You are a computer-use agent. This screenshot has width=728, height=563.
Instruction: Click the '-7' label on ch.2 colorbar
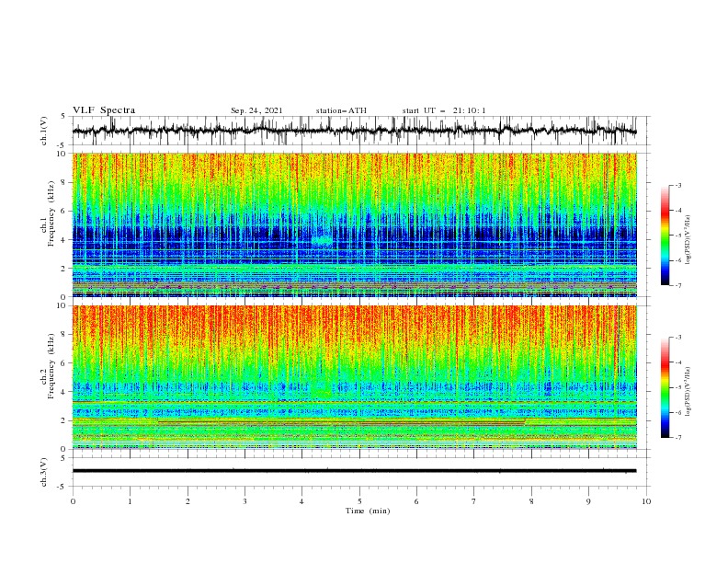click(677, 437)
